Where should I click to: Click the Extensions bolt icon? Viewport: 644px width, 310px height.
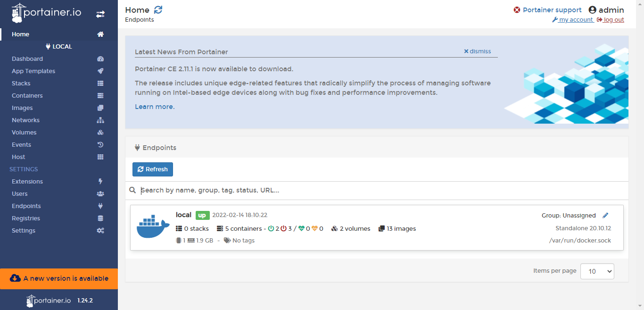coord(100,182)
